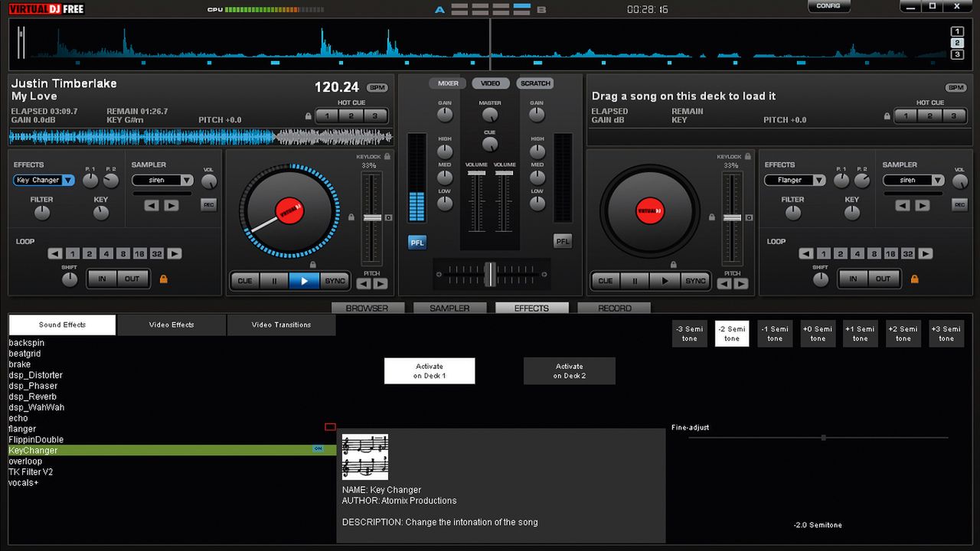Image resolution: width=980 pixels, height=551 pixels.
Task: Set loop OUT point on deck 1
Action: click(132, 279)
